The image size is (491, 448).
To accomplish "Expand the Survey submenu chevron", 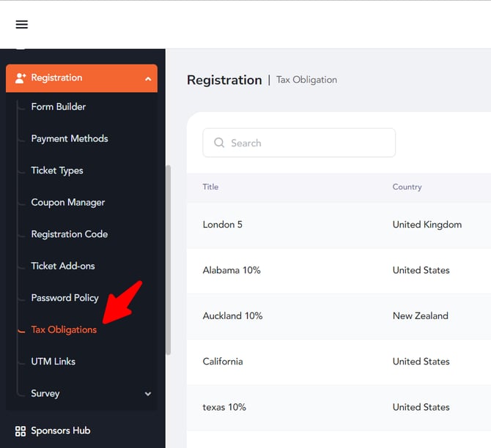I will click(x=148, y=394).
